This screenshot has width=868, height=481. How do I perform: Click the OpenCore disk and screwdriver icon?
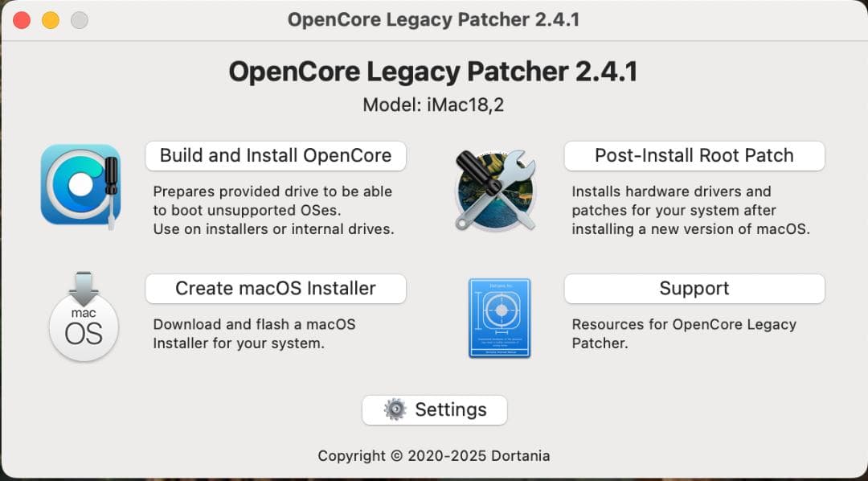pos(81,186)
